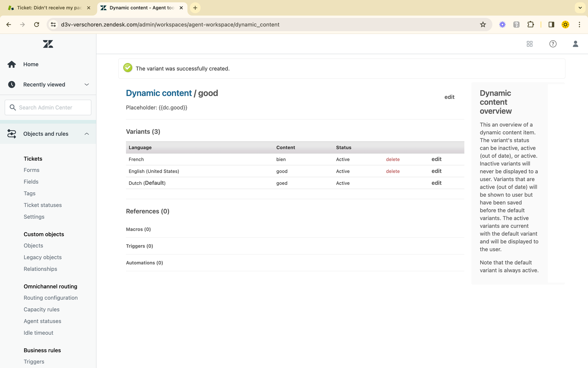The width and height of the screenshot is (588, 368).
Task: Edit the Dutch default variant
Action: point(436,183)
